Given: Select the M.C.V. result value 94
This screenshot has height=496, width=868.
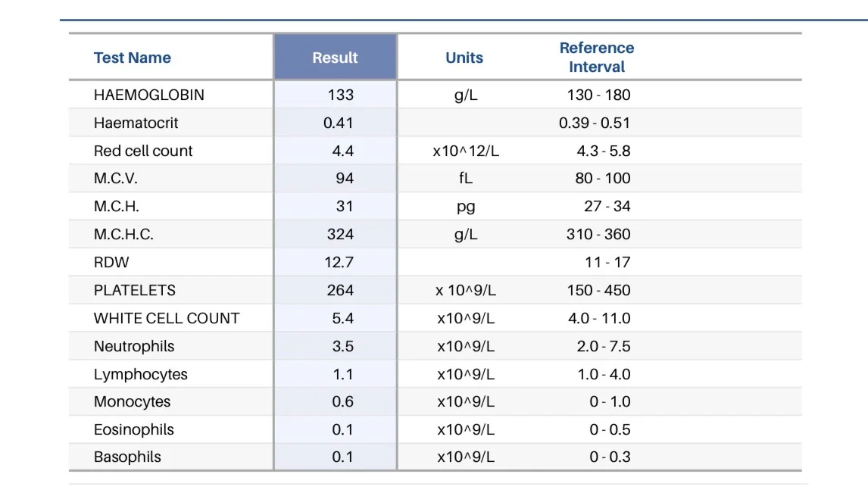Looking at the screenshot, I should click(x=345, y=178).
